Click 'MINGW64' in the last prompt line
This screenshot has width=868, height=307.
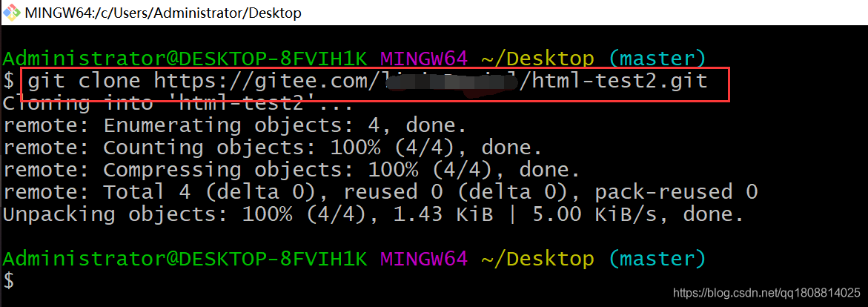click(x=425, y=258)
